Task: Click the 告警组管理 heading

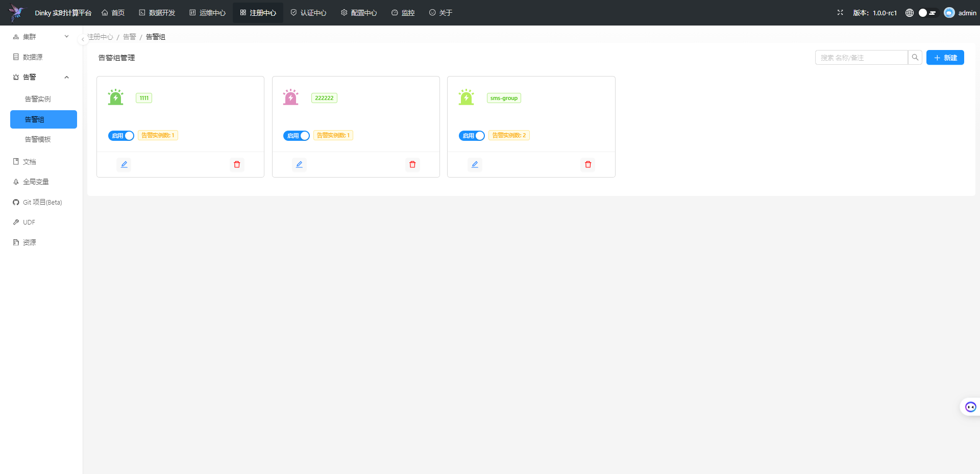Action: [x=116, y=58]
